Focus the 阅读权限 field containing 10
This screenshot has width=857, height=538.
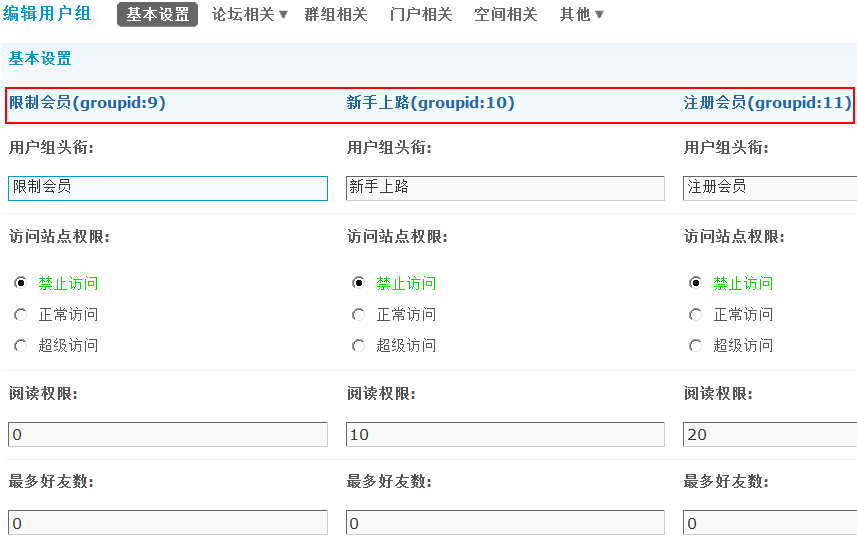tap(505, 435)
